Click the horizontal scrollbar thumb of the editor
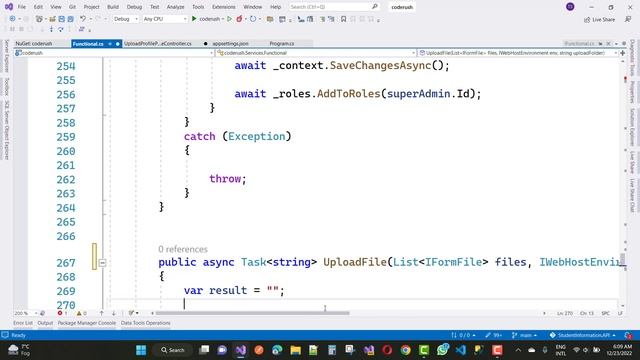The image size is (640, 360). [252, 313]
